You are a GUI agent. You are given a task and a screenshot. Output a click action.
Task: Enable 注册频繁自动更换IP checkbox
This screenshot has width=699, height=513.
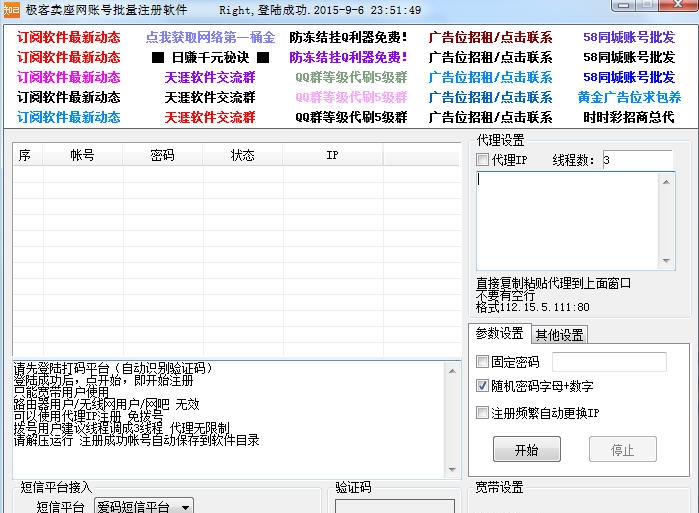click(x=483, y=413)
